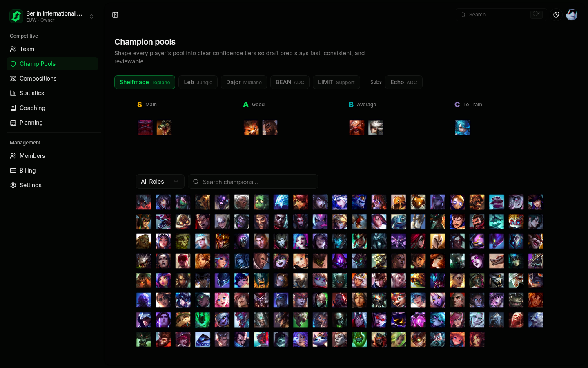Click Ornn in the Main tier
This screenshot has width=588, height=368.
pos(145,128)
